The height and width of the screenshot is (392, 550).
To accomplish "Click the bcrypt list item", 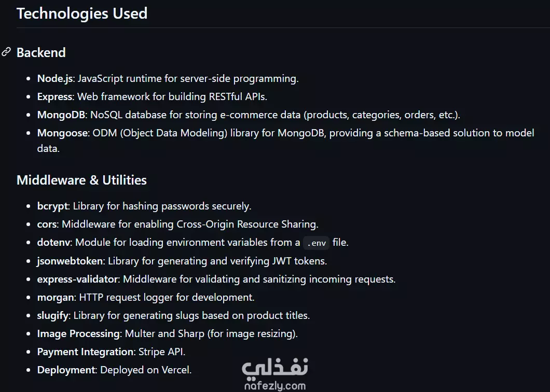I will click(144, 206).
